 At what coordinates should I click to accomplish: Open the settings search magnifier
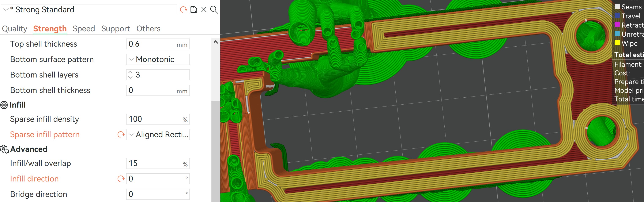tap(214, 10)
